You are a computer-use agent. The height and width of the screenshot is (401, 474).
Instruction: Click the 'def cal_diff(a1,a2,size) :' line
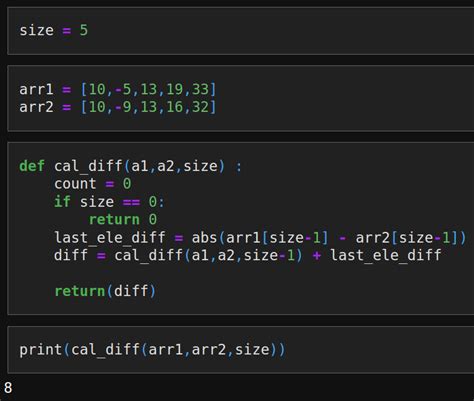[x=130, y=166]
